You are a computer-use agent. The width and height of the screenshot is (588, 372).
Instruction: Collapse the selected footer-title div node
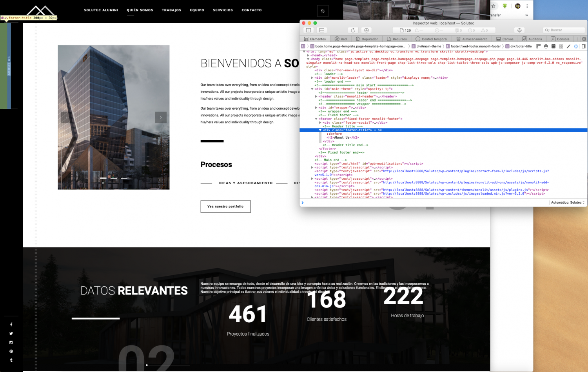point(320,130)
